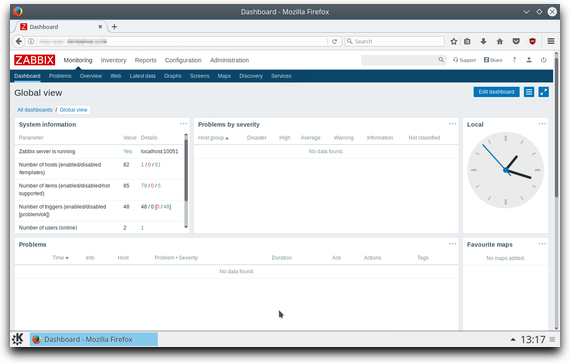Open the user profile icon

(529, 60)
